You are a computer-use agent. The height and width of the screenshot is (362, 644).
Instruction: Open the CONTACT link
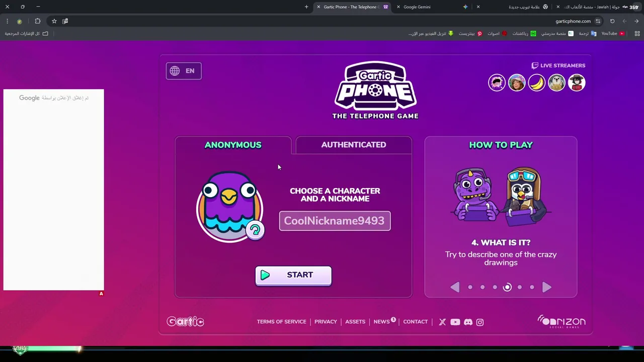point(416,322)
